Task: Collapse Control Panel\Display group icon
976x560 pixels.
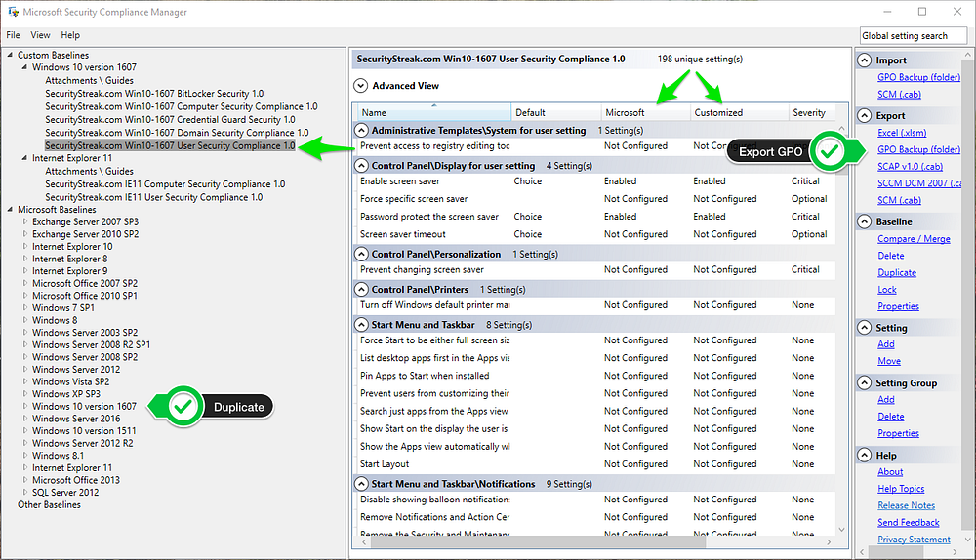Action: (362, 166)
